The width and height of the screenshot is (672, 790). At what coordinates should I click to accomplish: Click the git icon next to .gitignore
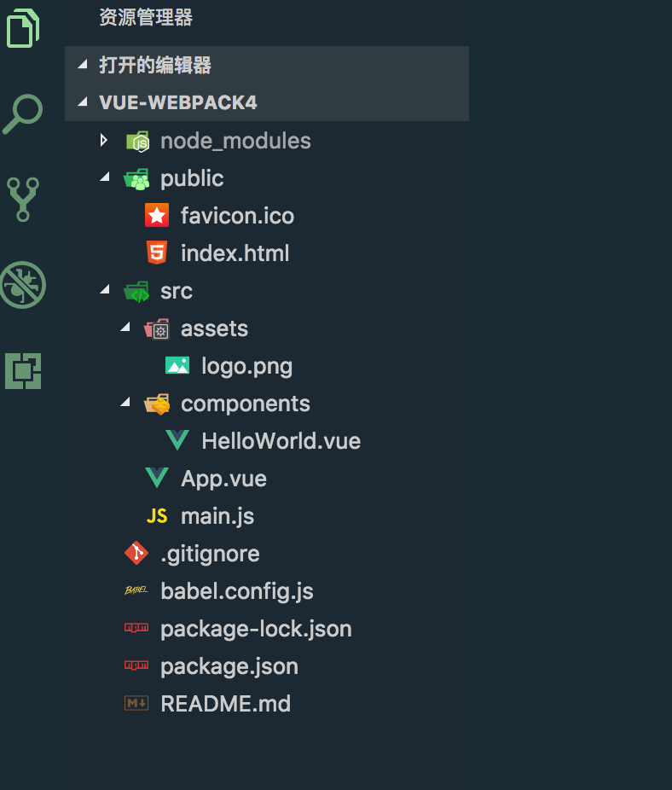coord(136,554)
